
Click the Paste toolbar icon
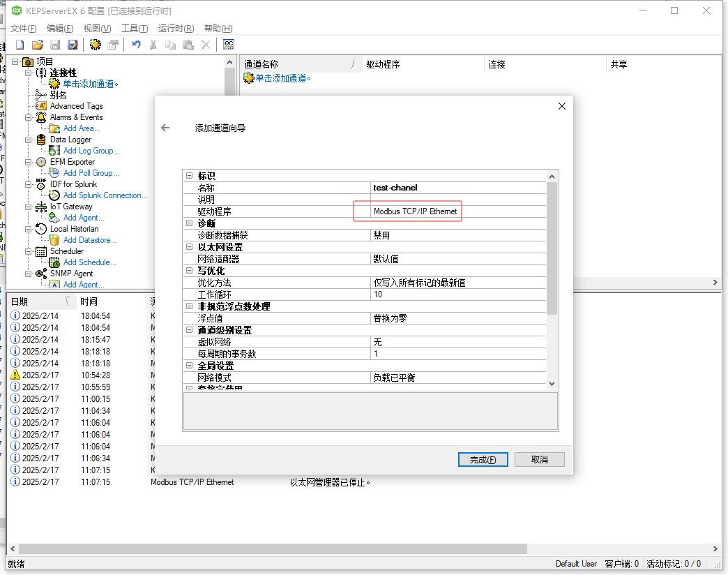click(x=188, y=45)
